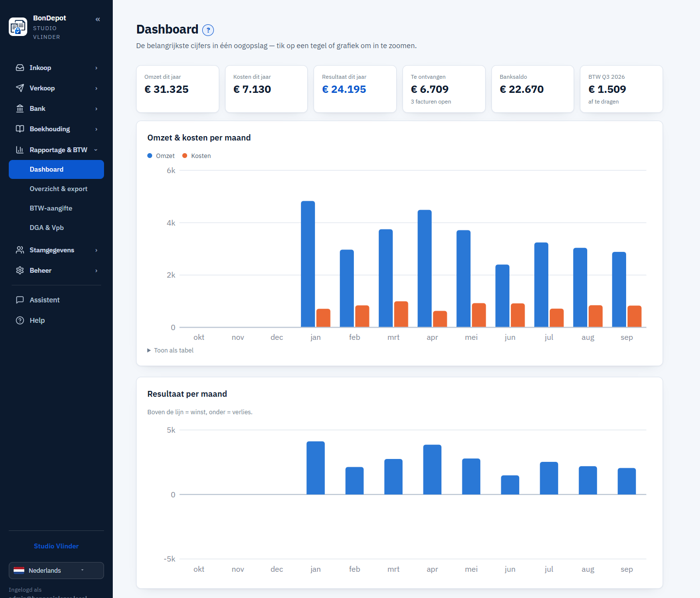The image size is (700, 598).
Task: Click the Studio Vlinder company link
Action: [x=56, y=546]
